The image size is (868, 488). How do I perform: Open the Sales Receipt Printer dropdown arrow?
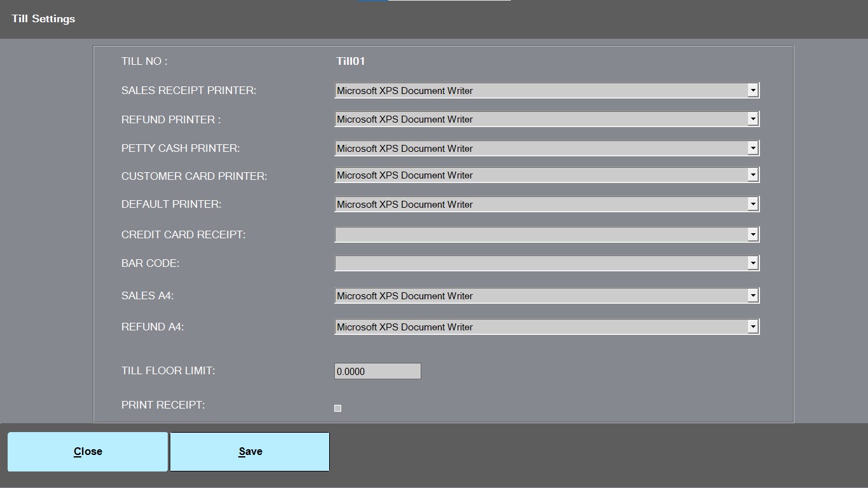click(752, 90)
